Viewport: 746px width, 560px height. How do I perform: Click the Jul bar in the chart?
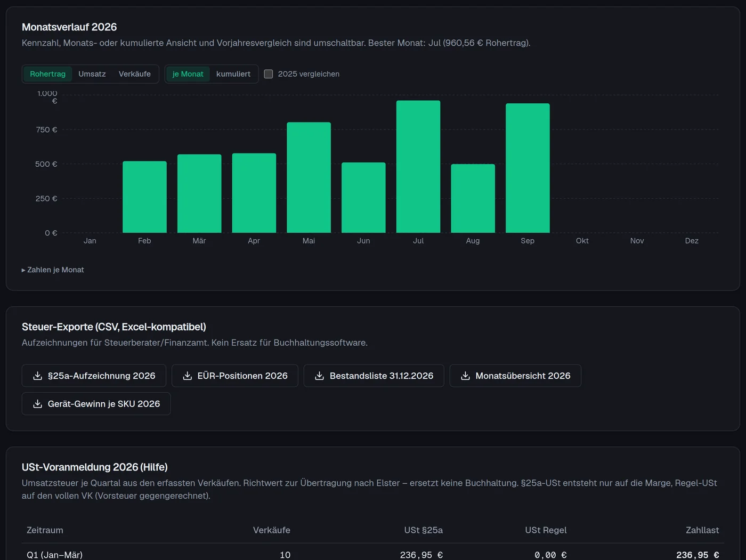418,167
